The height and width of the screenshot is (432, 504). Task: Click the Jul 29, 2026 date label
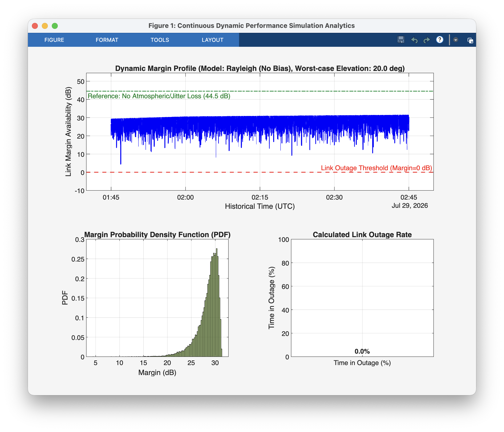[410, 206]
